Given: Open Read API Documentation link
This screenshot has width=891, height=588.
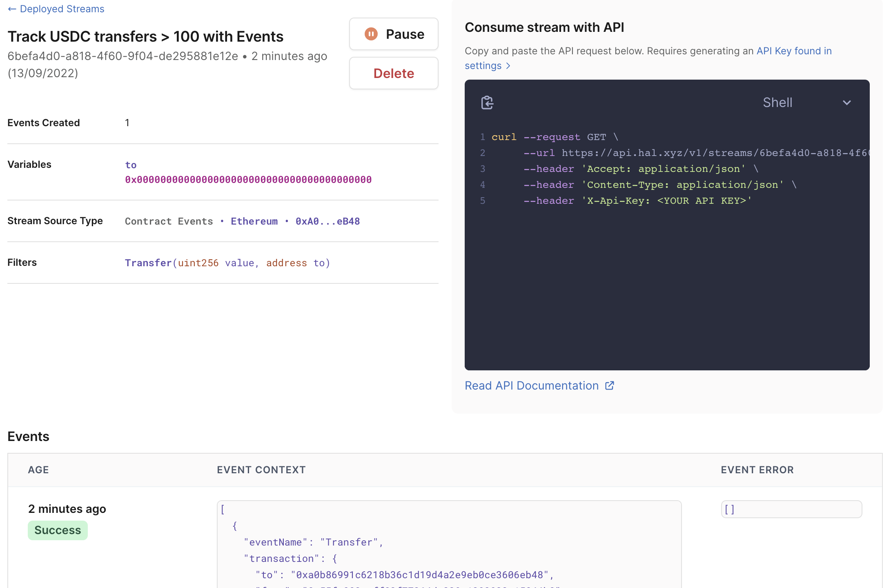Looking at the screenshot, I should point(532,385).
